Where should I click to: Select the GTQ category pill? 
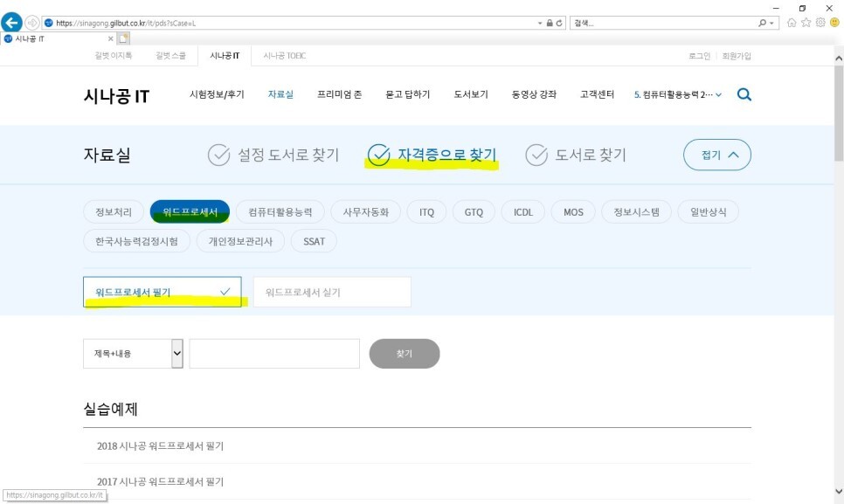tap(474, 212)
